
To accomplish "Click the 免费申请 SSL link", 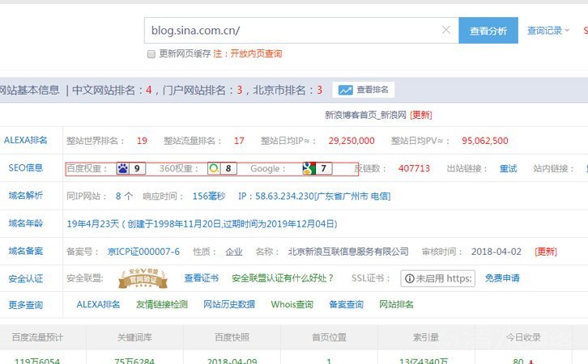I will coord(502,278).
